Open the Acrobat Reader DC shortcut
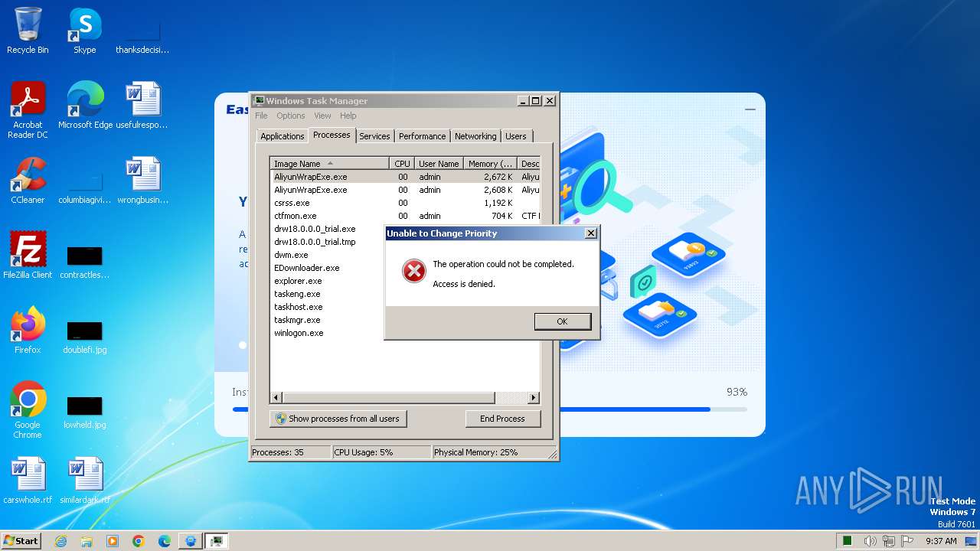 (28, 110)
